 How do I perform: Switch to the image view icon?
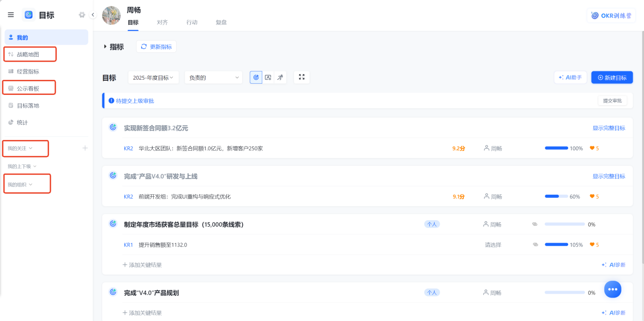pos(268,77)
